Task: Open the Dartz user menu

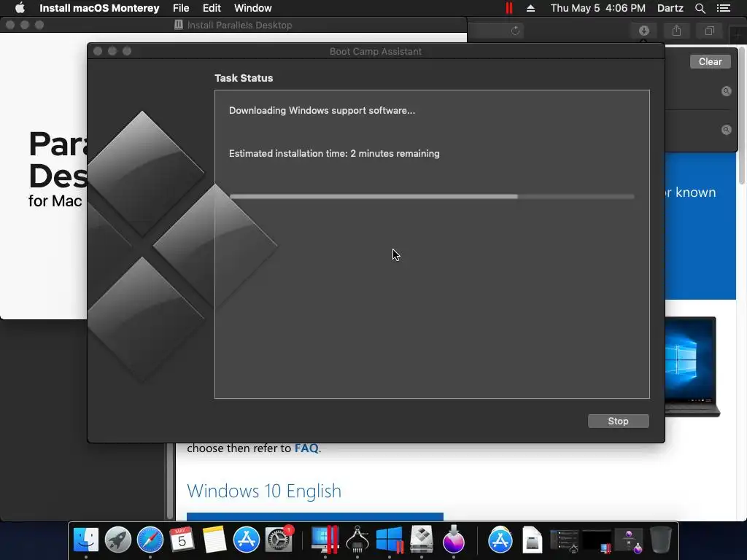Action: 670,8
